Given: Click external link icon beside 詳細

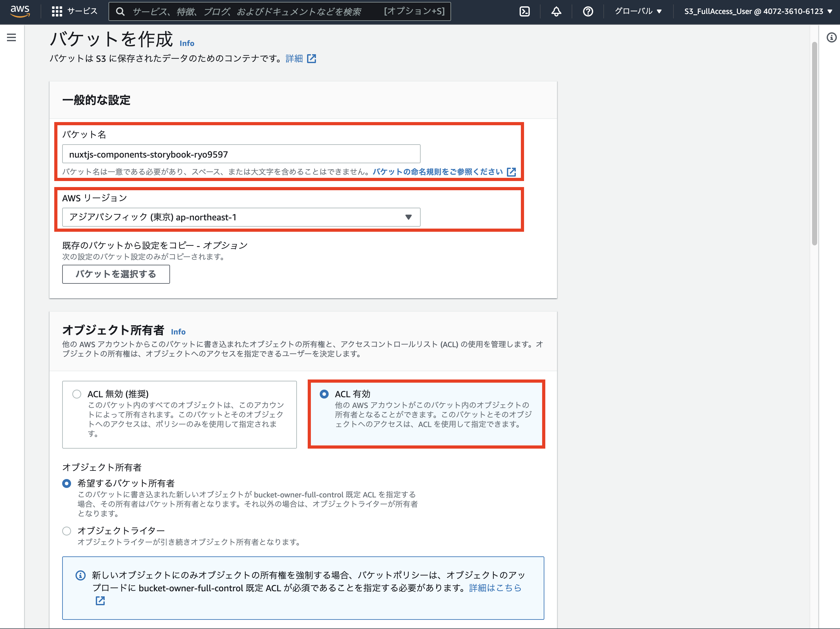Looking at the screenshot, I should tap(312, 58).
